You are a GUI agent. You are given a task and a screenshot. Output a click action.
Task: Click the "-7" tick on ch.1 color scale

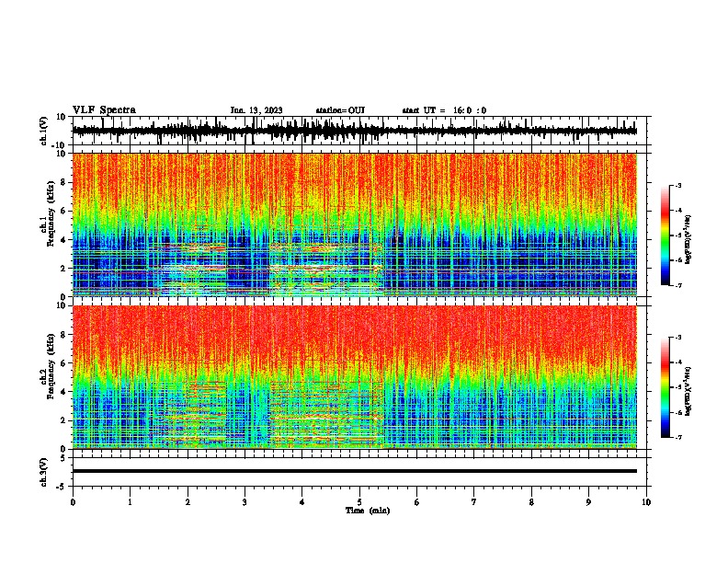tap(678, 285)
